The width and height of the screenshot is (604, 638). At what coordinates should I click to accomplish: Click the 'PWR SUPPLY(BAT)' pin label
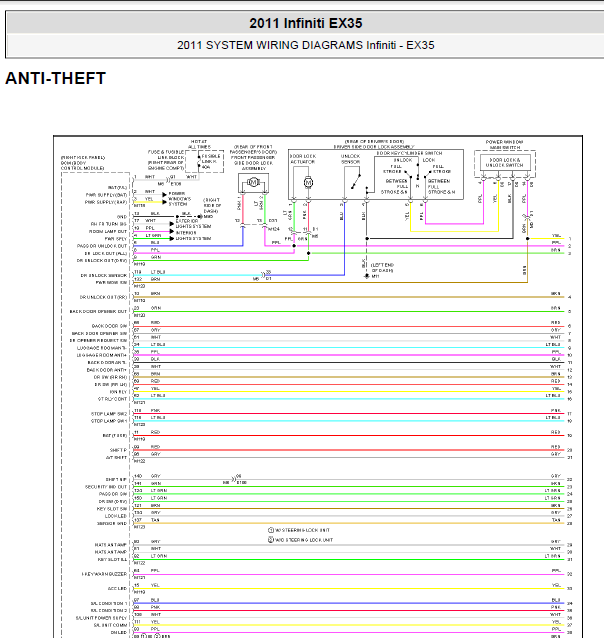click(106, 195)
